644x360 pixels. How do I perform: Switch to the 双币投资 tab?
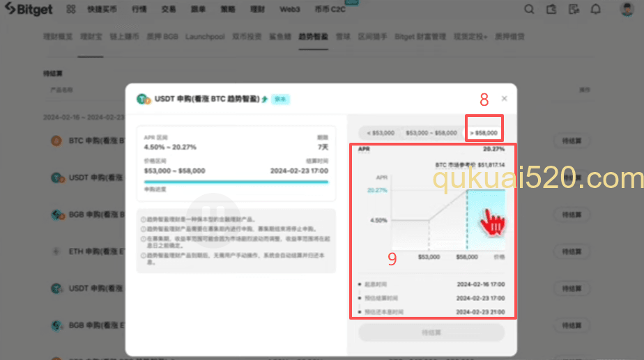(247, 36)
